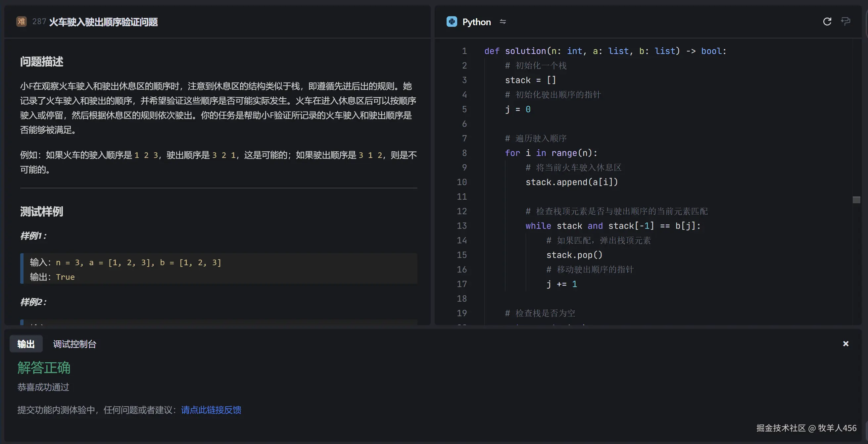Select the 输出 tab
Screen dimensions: 868x444
click(26, 344)
